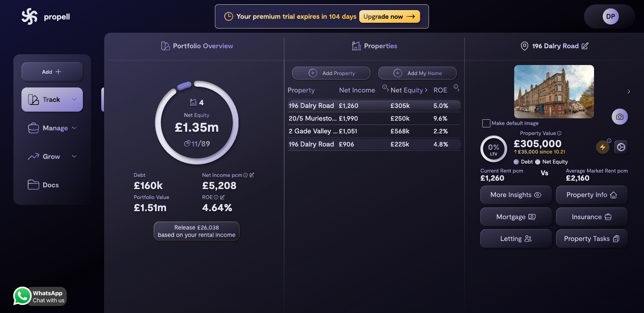Image resolution: width=644 pixels, height=313 pixels.
Task: Edit Net Income pcm pencil icon
Action: tap(252, 175)
